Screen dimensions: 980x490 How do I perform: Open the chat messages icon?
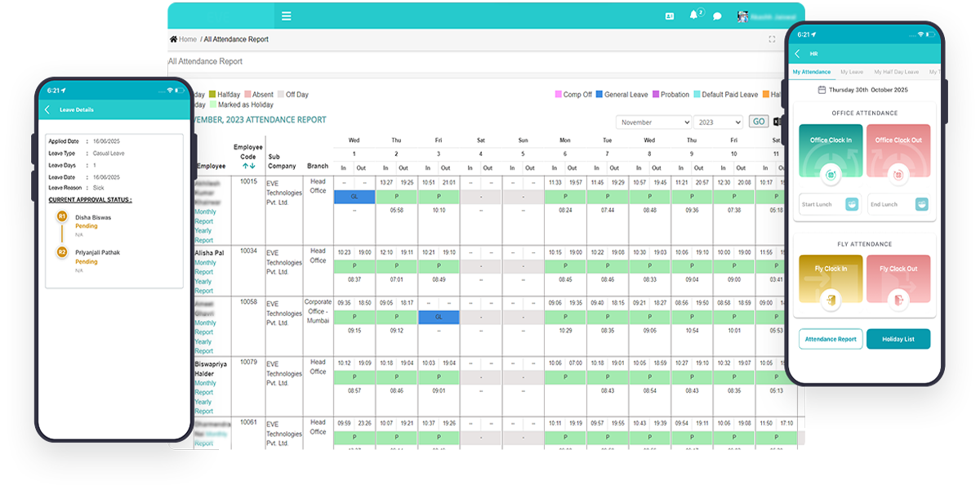pyautogui.click(x=717, y=16)
